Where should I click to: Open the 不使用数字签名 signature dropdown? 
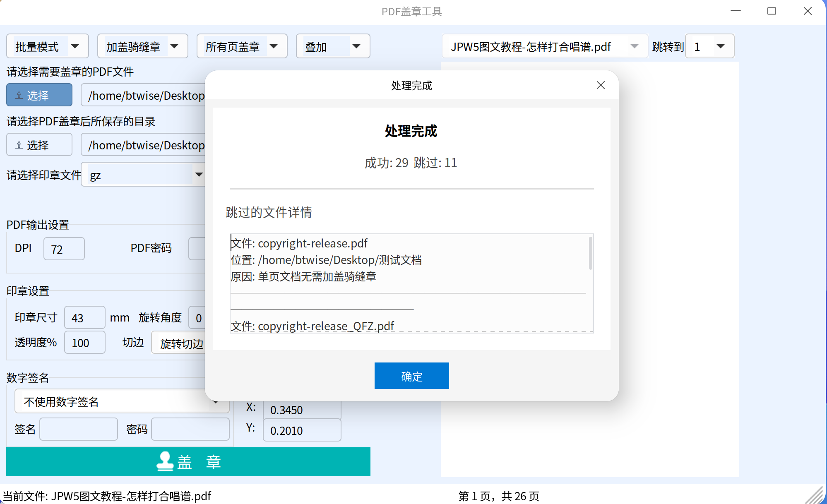pos(122,401)
